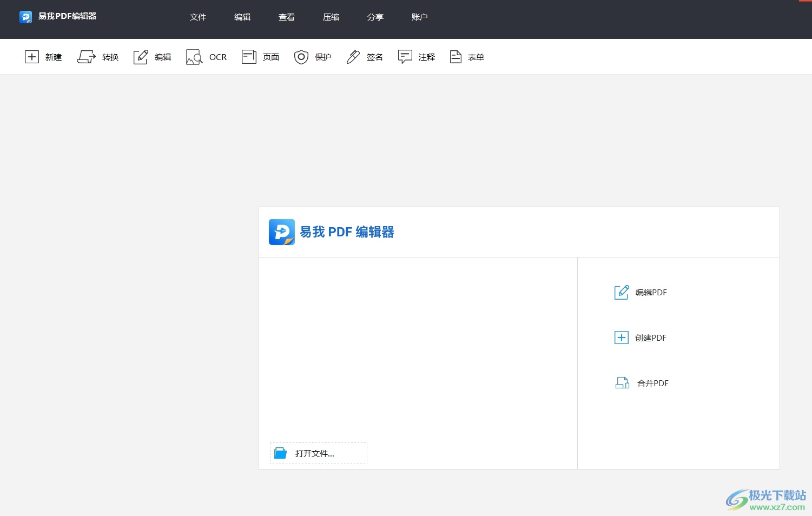Image resolution: width=812 pixels, height=516 pixels.
Task: Open the 压缩 menu
Action: click(x=331, y=17)
